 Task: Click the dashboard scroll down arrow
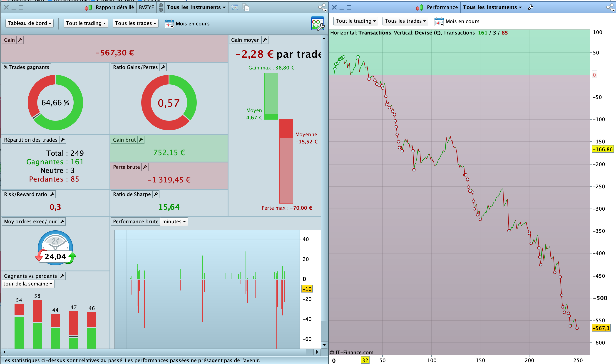(x=324, y=345)
